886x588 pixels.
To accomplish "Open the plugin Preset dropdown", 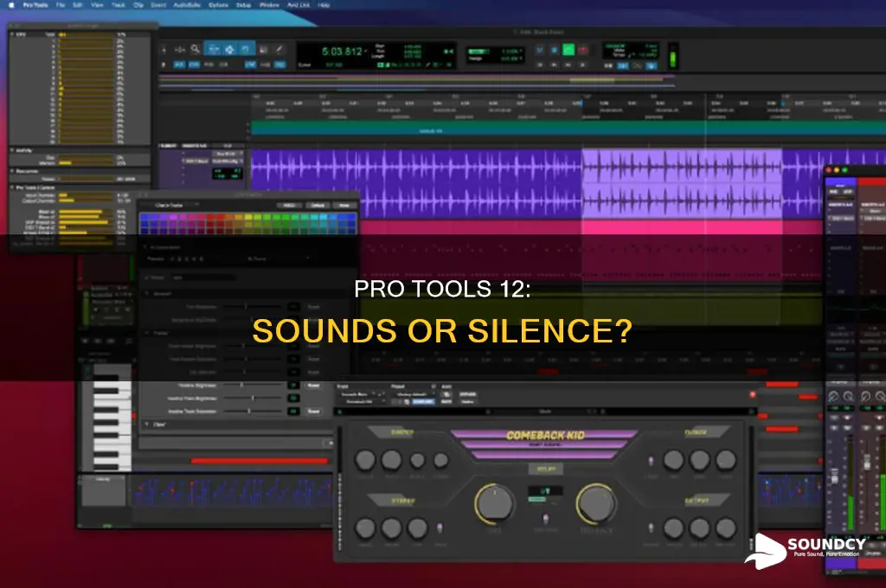I will click(x=413, y=393).
